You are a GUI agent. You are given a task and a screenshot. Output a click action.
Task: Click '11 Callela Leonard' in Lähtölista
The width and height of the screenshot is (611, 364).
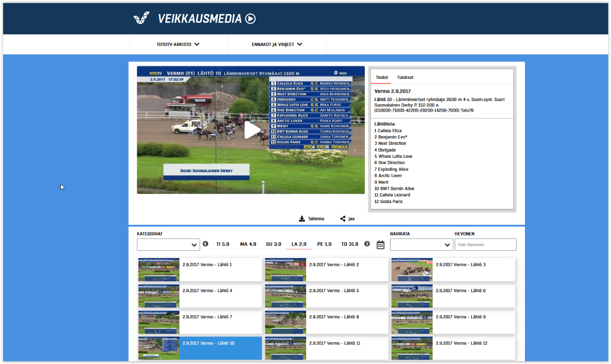[392, 195]
